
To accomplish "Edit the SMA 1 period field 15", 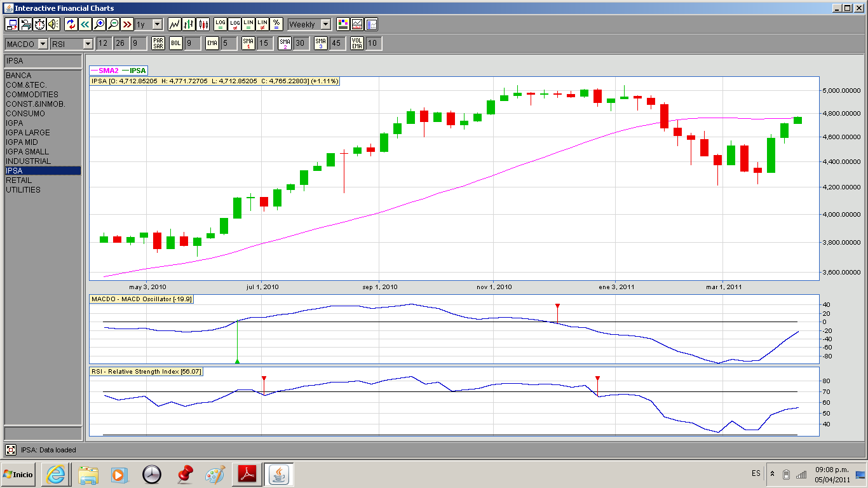I will [x=265, y=43].
